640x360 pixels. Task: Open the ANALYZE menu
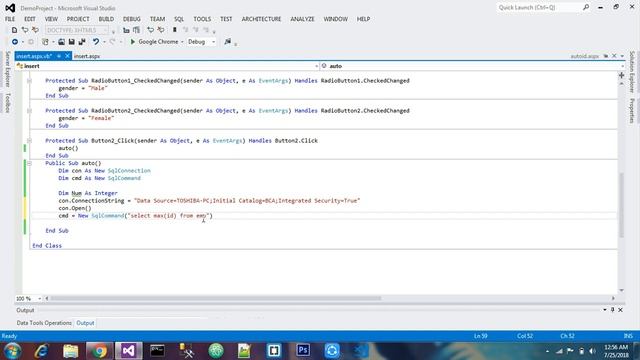tap(302, 19)
